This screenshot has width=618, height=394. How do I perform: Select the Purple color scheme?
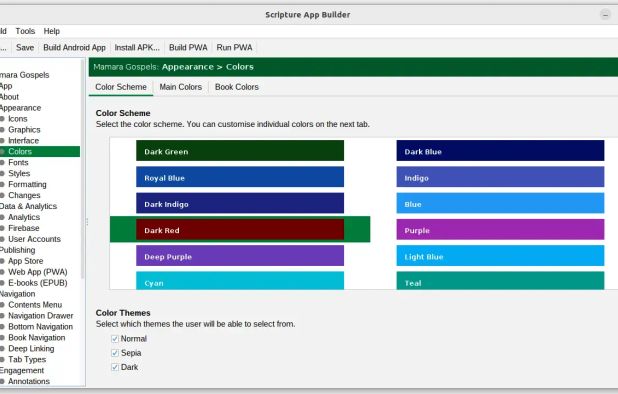[x=500, y=229]
